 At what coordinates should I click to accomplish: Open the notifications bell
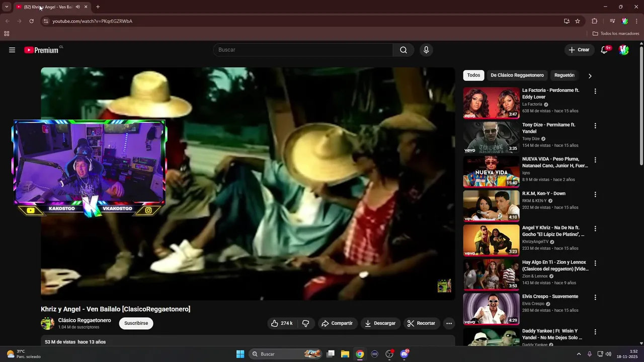pos(605,50)
